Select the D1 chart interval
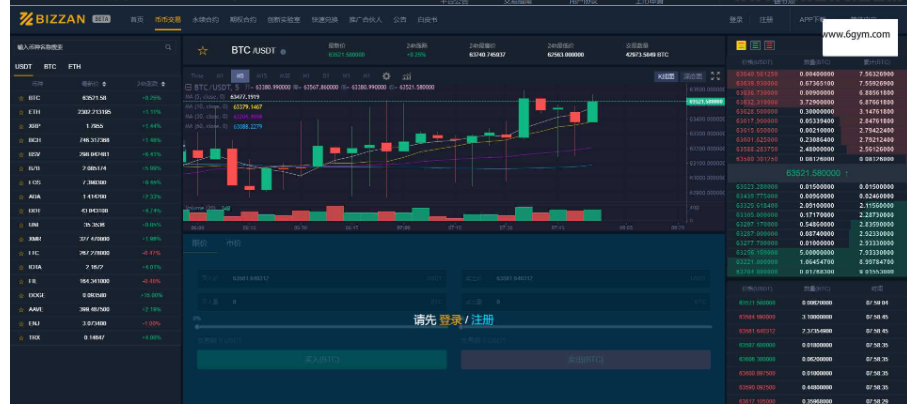The height and width of the screenshot is (404, 907). 326,76
